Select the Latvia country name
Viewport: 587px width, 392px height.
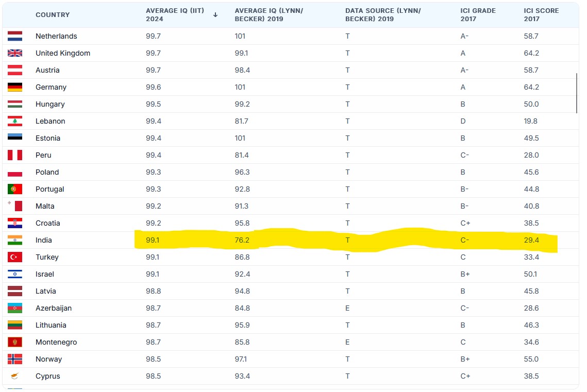click(x=46, y=291)
